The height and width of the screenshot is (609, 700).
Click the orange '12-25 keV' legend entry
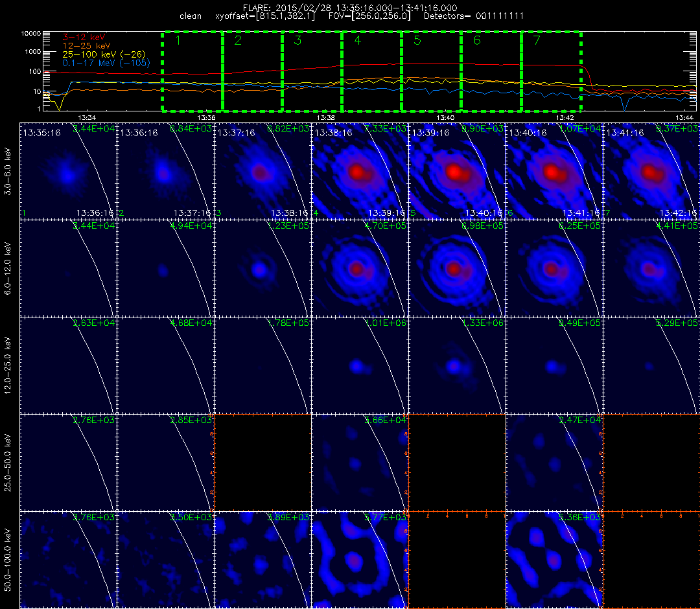[86, 45]
